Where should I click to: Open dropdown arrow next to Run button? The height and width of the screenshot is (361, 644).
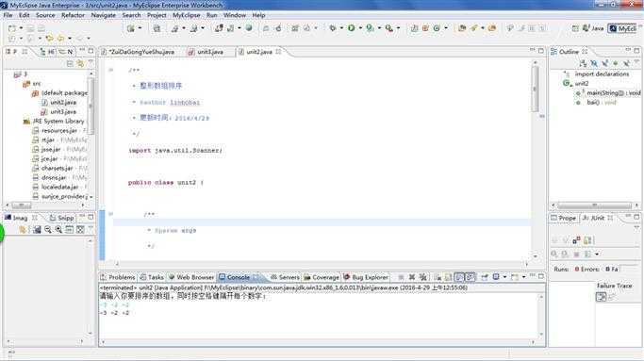click(360, 28)
